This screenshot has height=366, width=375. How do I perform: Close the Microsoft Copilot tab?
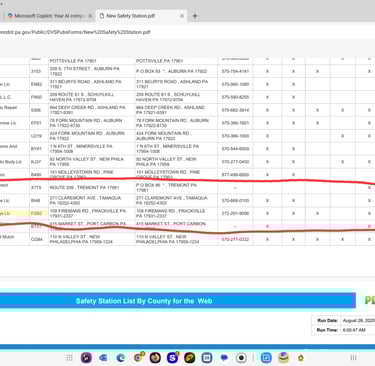90,16
